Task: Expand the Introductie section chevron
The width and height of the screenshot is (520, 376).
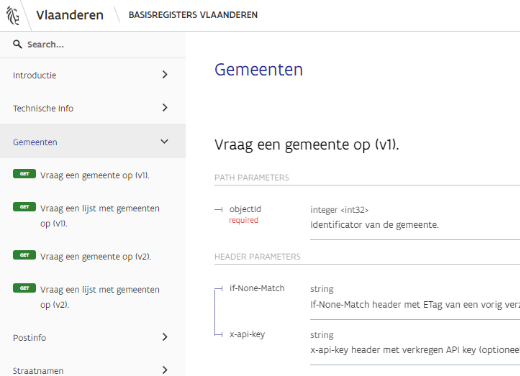Action: pos(165,74)
